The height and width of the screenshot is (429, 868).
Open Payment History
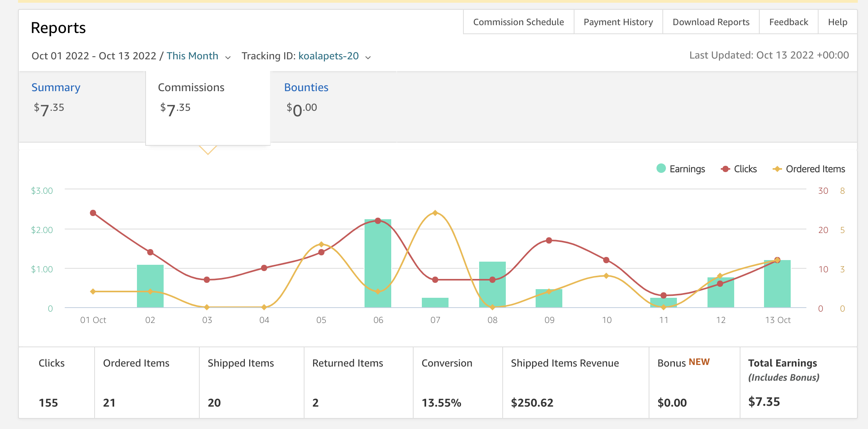point(618,22)
